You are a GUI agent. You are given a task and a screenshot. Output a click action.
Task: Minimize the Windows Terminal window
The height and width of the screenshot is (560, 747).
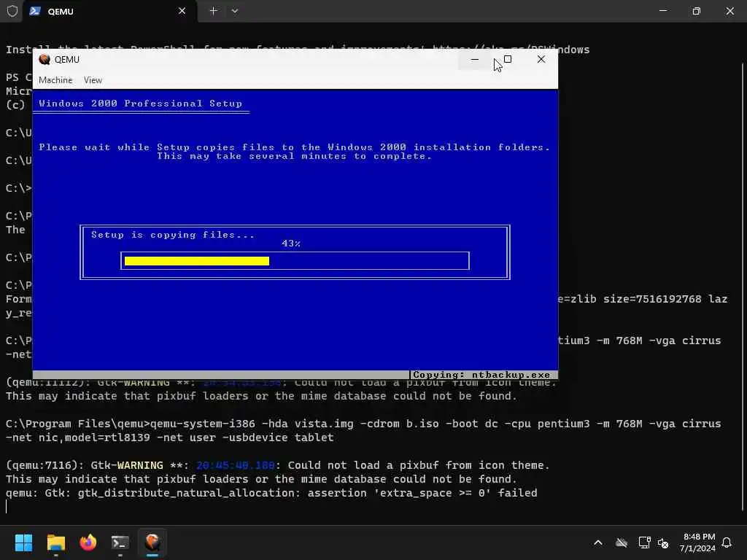(663, 11)
